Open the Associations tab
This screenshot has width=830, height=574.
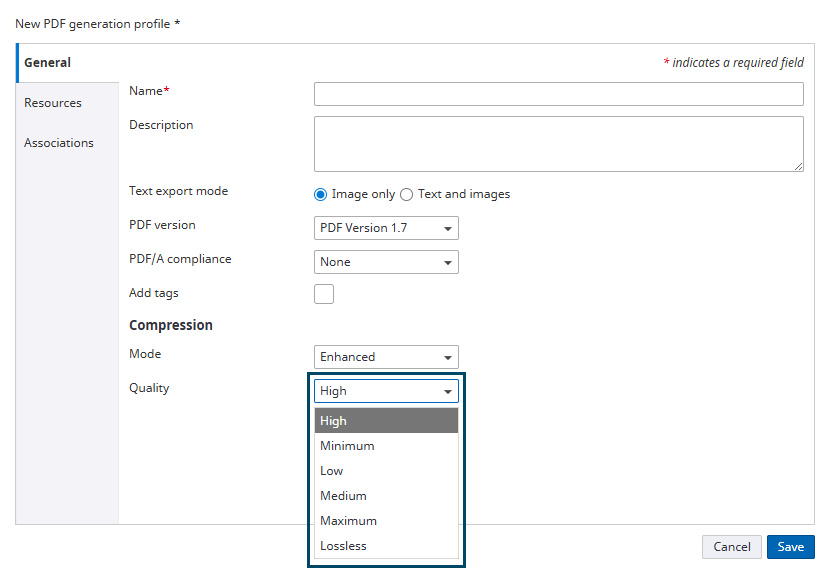tap(59, 143)
